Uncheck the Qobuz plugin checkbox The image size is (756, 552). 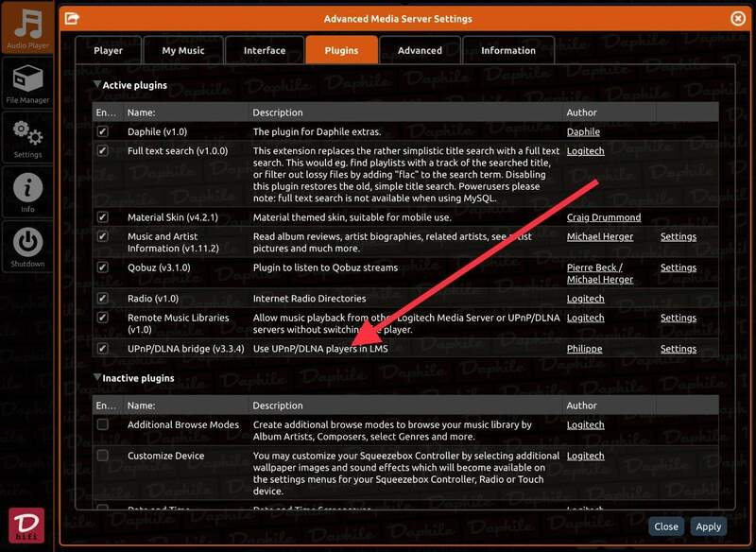coord(103,267)
